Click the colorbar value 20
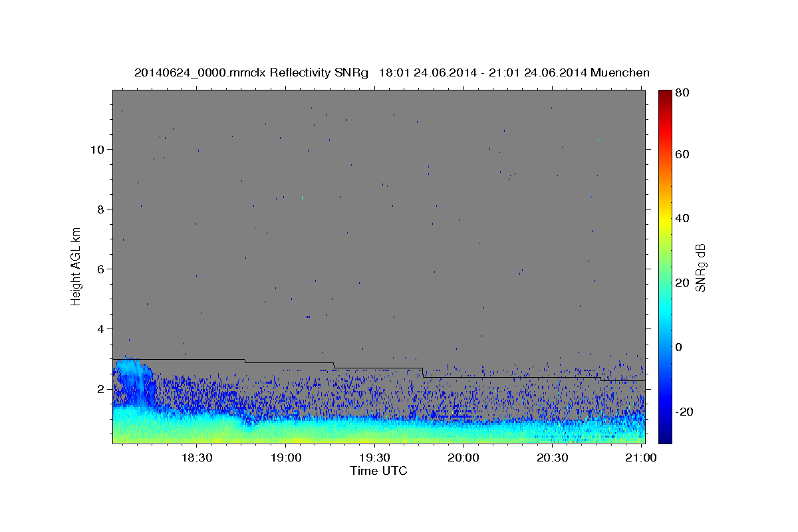 (682, 283)
